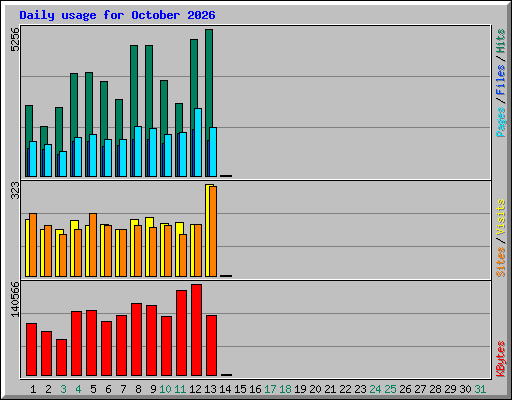Click day 12 on the x-axis
512x400 pixels.
point(195,389)
